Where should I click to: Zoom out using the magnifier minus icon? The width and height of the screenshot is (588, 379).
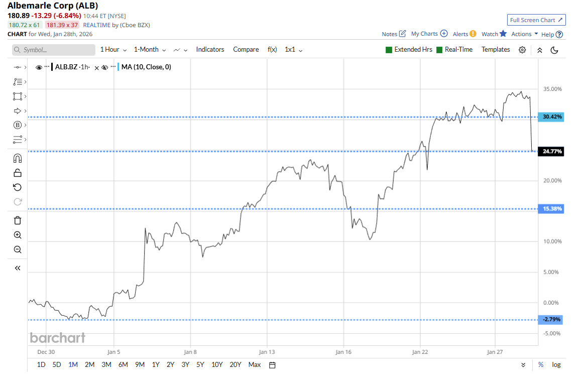click(18, 249)
